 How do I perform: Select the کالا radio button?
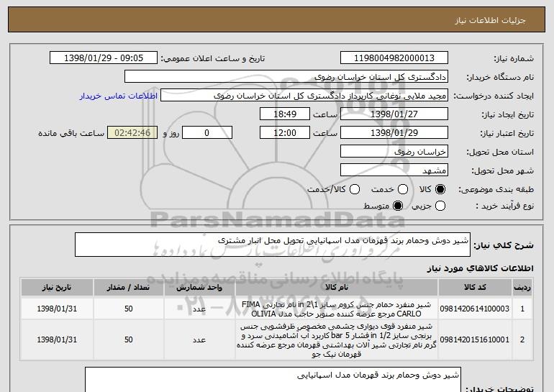point(440,190)
